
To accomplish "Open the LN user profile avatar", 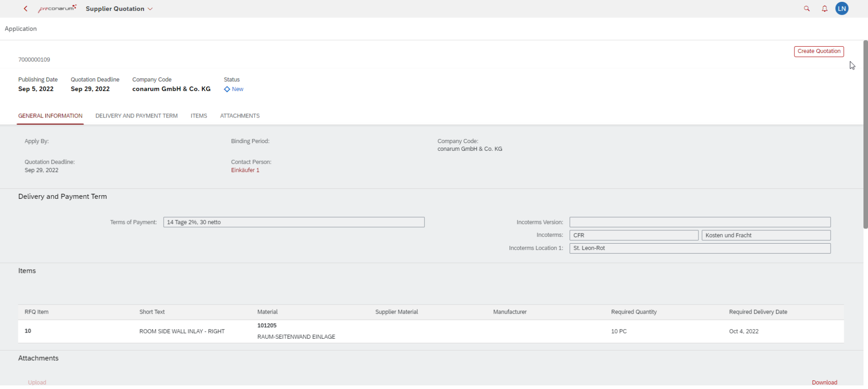I will click(842, 9).
